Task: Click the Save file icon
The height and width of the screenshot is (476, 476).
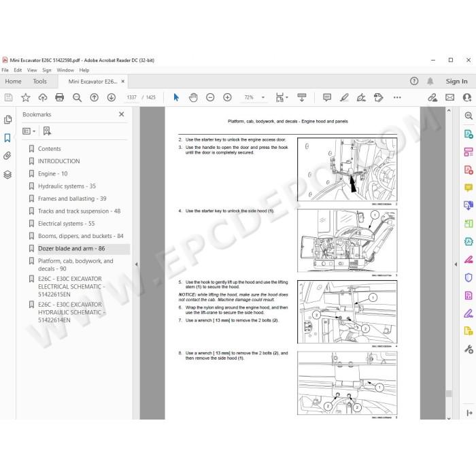Action: [8, 97]
